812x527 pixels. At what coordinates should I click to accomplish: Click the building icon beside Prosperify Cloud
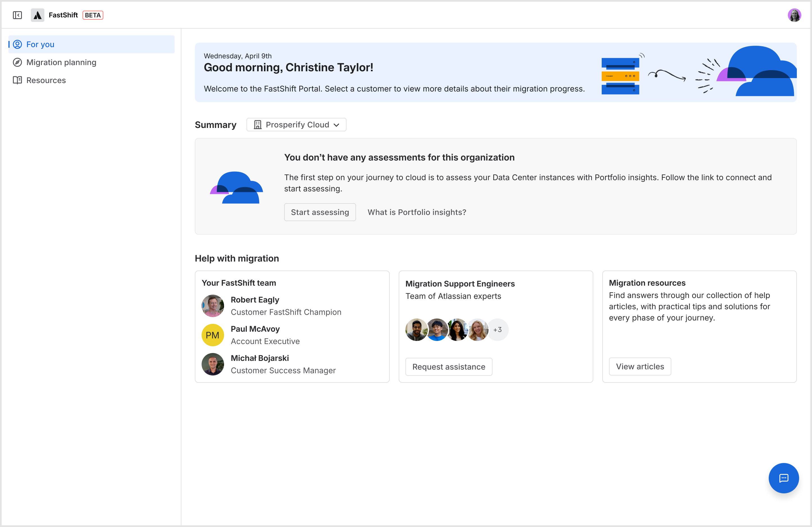[x=258, y=124]
